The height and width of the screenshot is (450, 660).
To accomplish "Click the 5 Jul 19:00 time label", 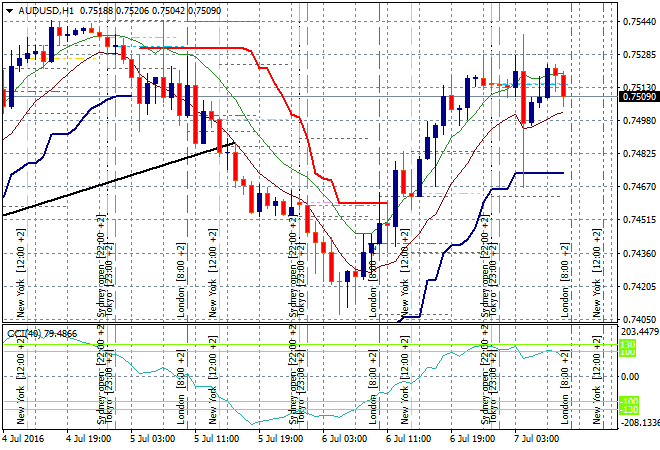I will (x=280, y=438).
